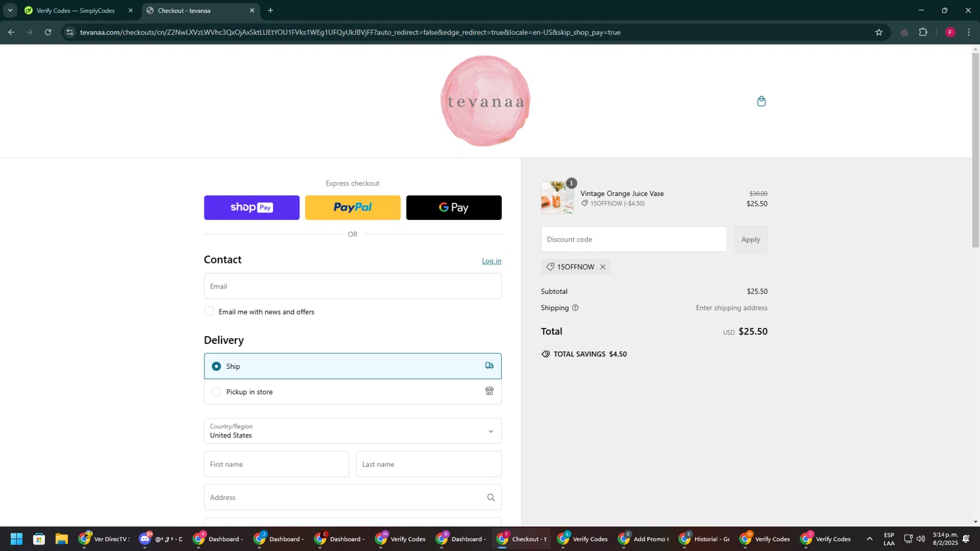Open the Chrome three-dot menu
The image size is (980, 551).
pos(969,32)
